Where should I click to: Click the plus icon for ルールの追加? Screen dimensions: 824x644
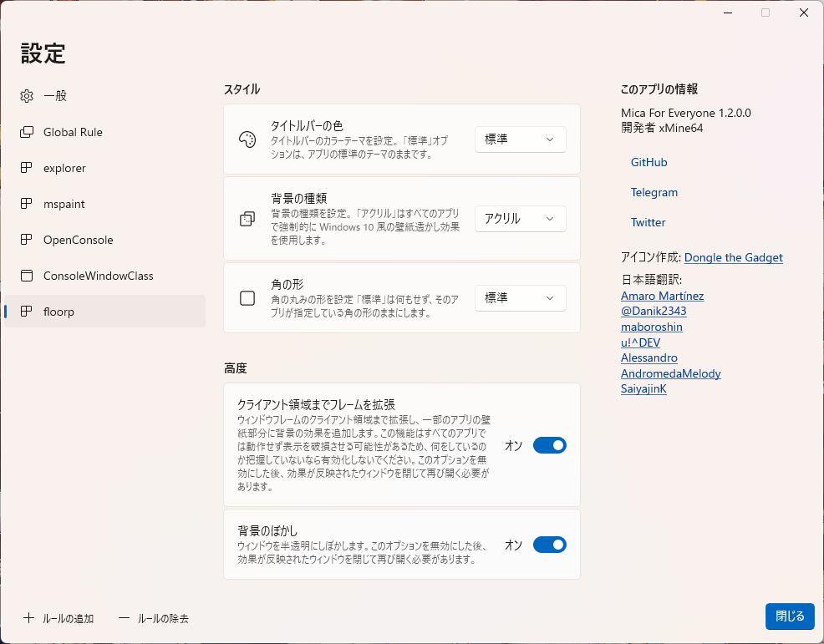pyautogui.click(x=28, y=618)
